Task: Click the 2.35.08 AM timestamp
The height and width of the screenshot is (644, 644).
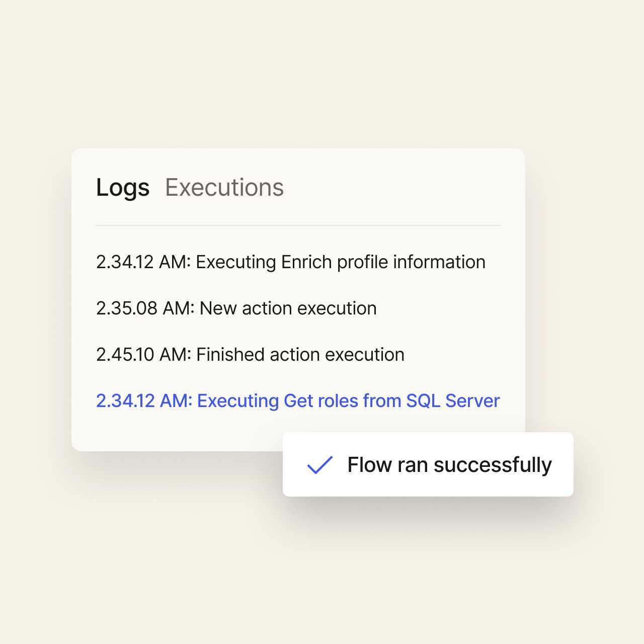Action: [x=145, y=308]
